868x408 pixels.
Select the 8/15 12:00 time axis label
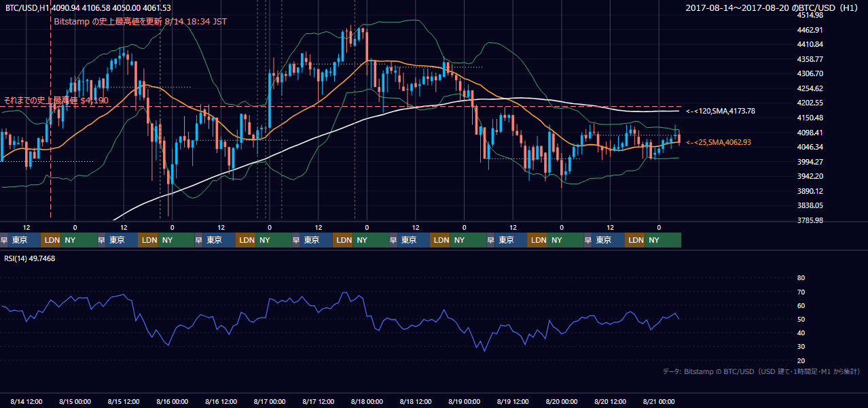[x=124, y=402]
